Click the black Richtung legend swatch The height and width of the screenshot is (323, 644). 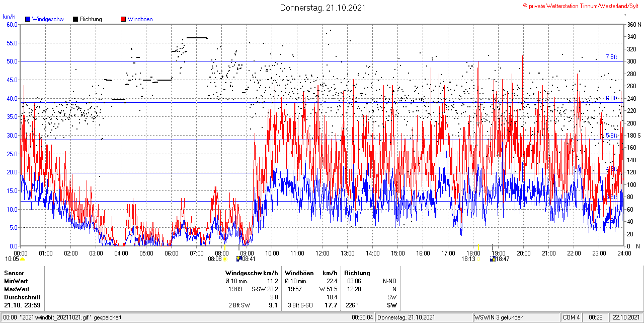[x=75, y=19]
